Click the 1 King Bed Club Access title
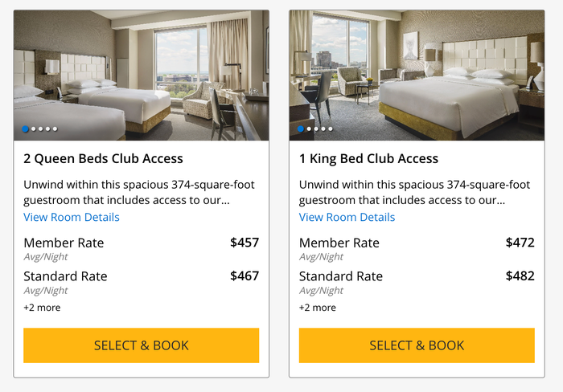The image size is (563, 392). point(368,158)
